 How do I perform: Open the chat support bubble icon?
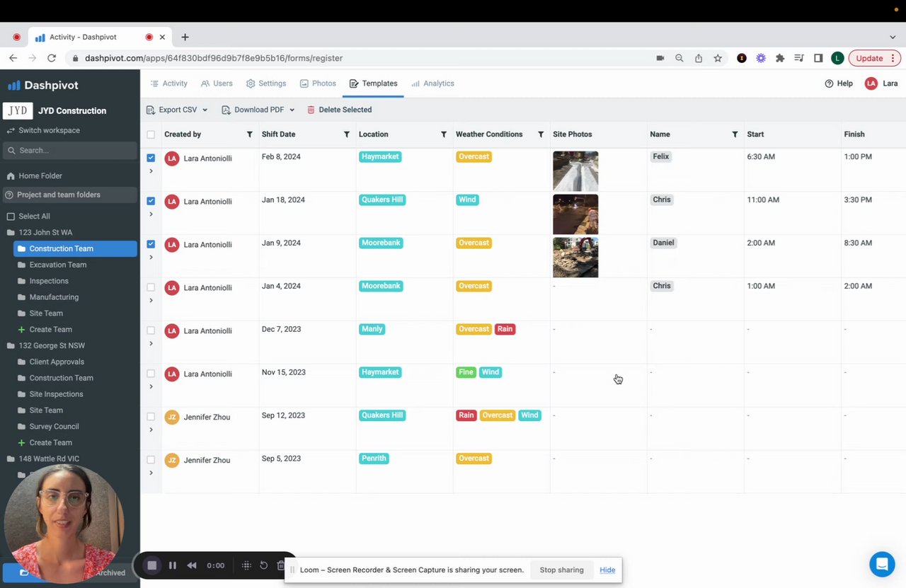tap(882, 564)
